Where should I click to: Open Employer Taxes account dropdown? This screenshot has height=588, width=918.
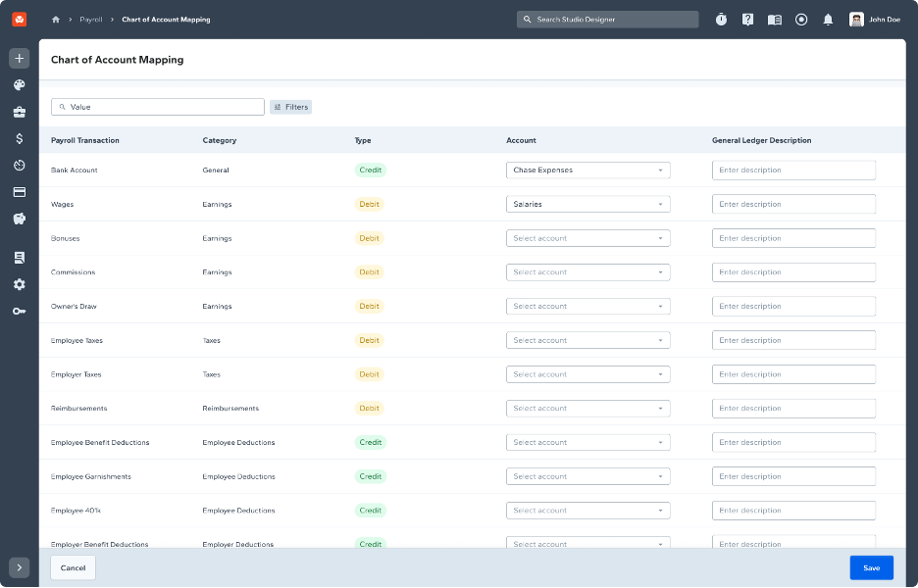point(587,374)
